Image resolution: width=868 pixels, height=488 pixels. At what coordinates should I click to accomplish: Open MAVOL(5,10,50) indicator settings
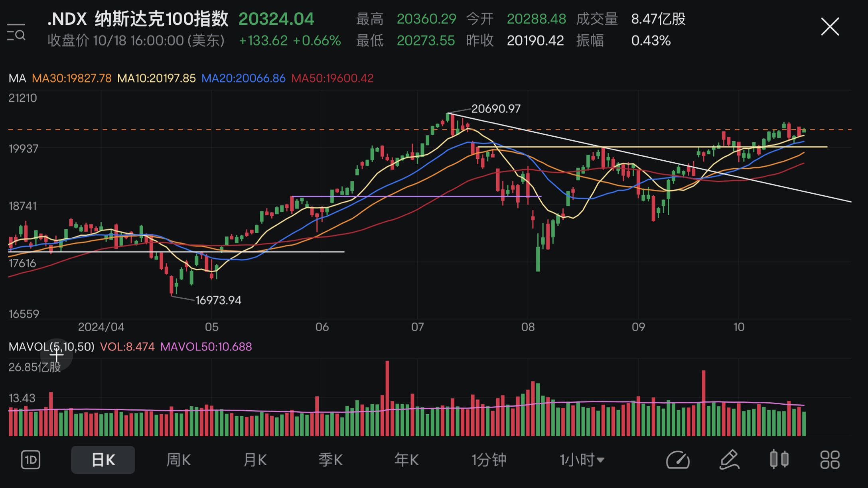51,347
